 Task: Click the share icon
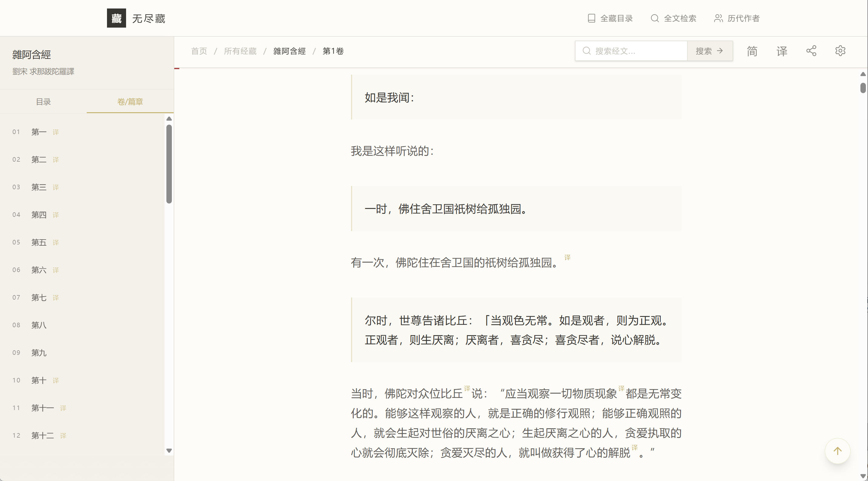(811, 51)
